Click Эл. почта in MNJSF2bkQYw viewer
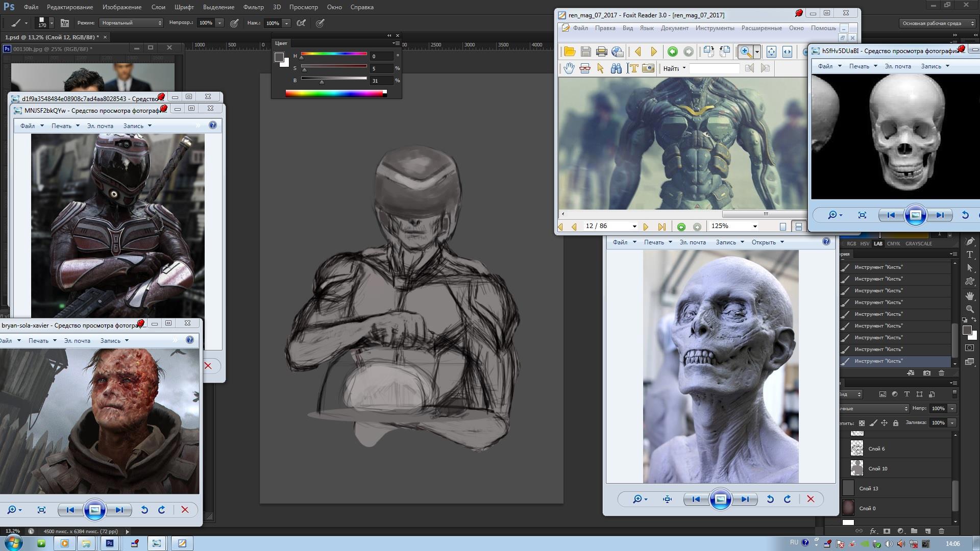The height and width of the screenshot is (551, 980). pyautogui.click(x=100, y=126)
